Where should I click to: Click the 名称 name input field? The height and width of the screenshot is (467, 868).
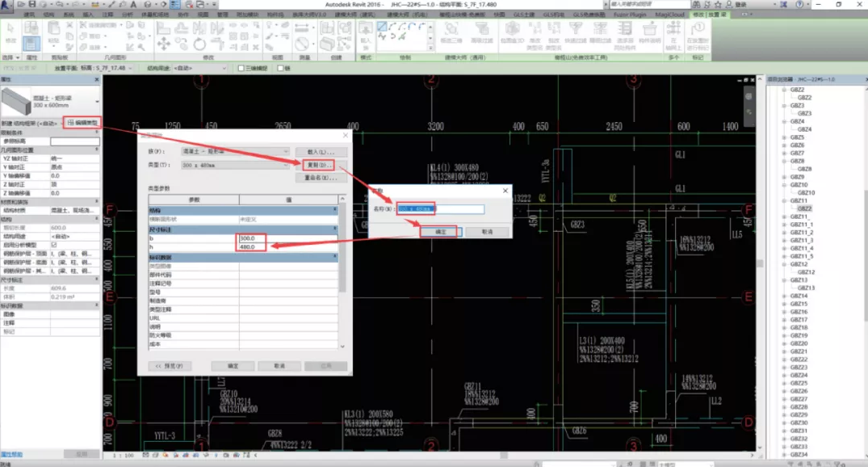click(440, 209)
